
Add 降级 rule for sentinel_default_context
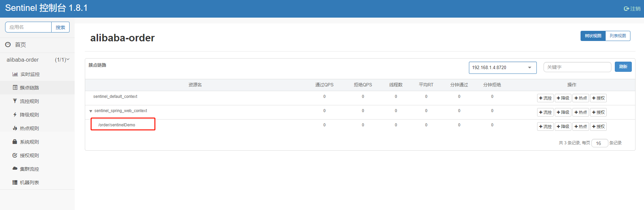(x=563, y=98)
